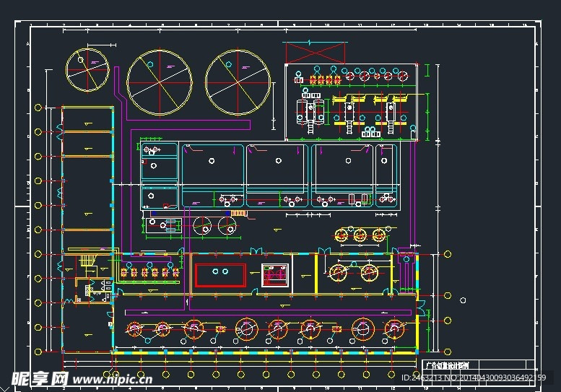Click the small yellow circular tank at top left

pos(87,70)
